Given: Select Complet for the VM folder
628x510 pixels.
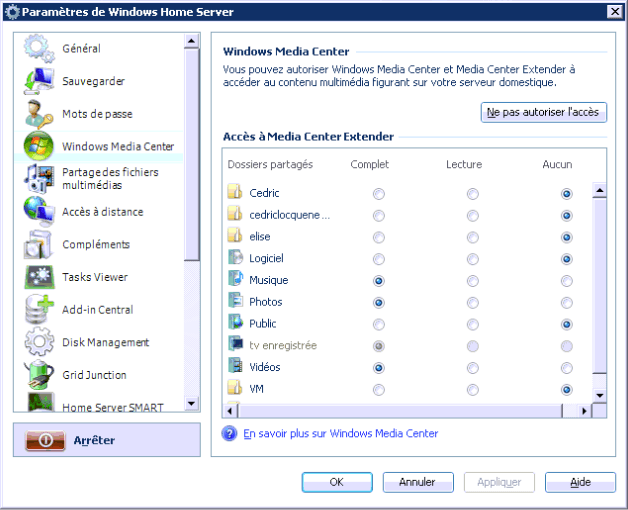Looking at the screenshot, I should click(x=378, y=389).
